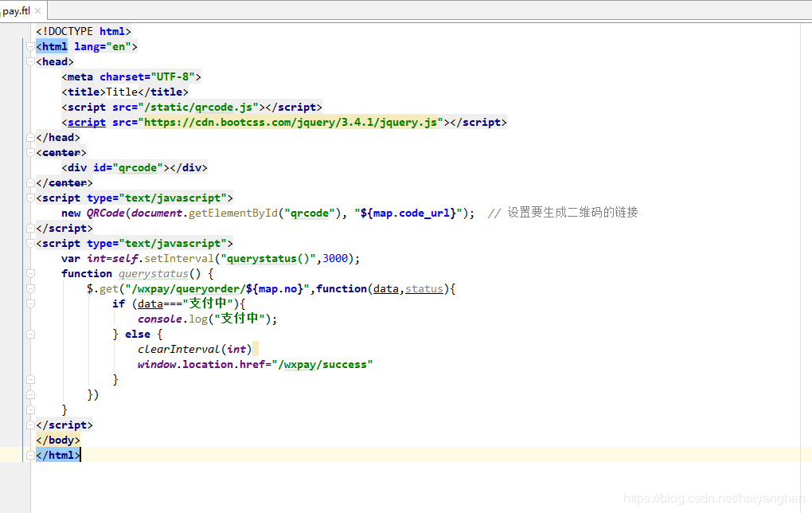
Task: Click the div id="qrcode" element line
Action: 135,168
